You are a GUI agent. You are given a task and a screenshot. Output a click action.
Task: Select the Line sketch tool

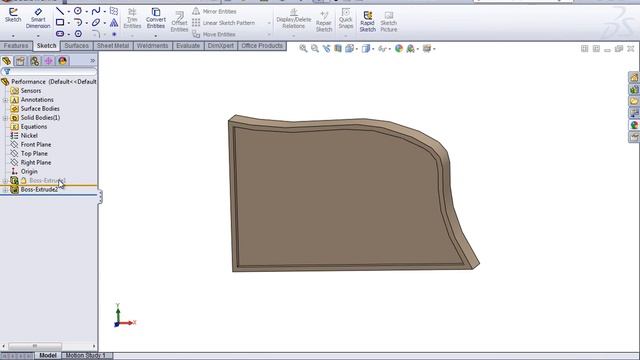(60, 11)
